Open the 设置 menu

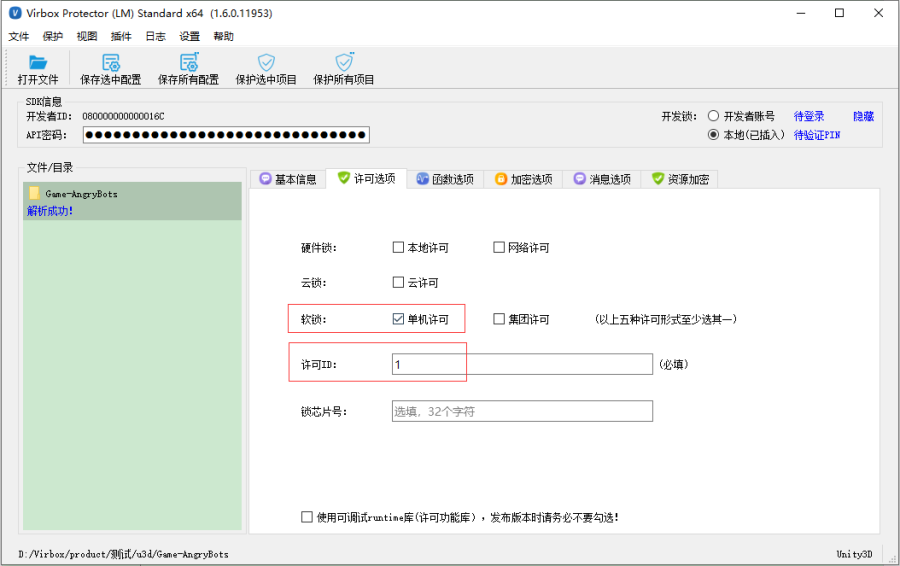[x=189, y=36]
